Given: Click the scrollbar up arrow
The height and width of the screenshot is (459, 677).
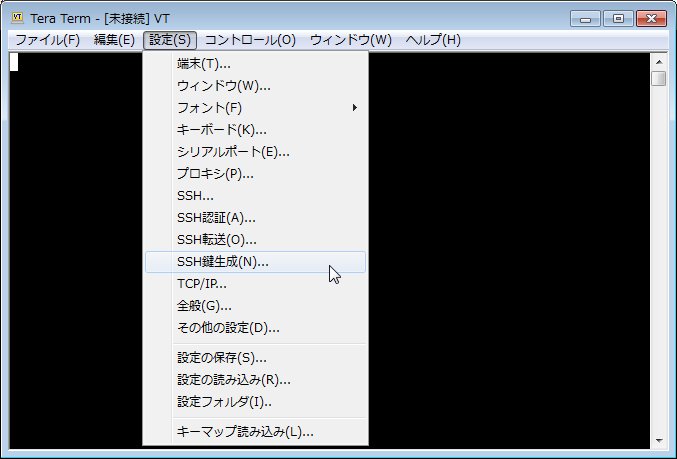Looking at the screenshot, I should click(659, 62).
